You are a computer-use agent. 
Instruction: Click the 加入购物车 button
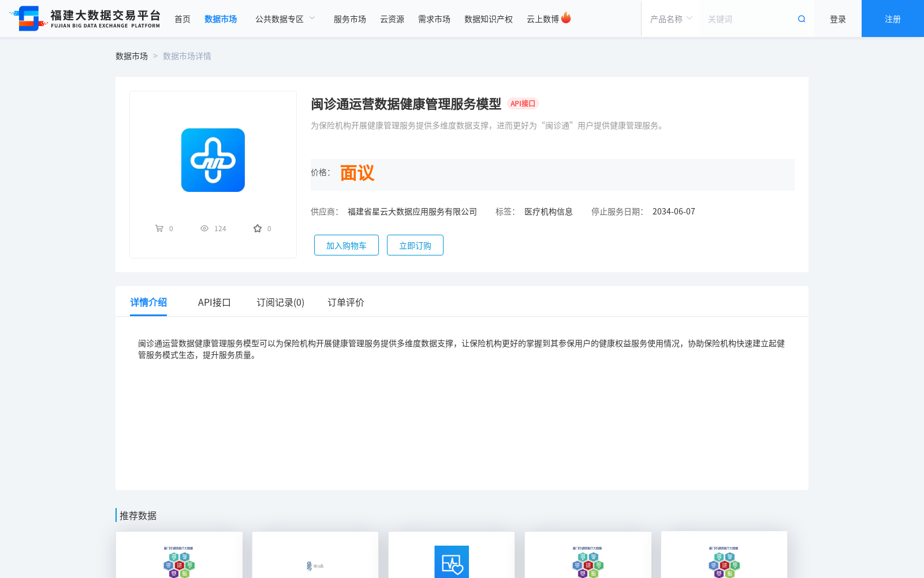tap(346, 245)
